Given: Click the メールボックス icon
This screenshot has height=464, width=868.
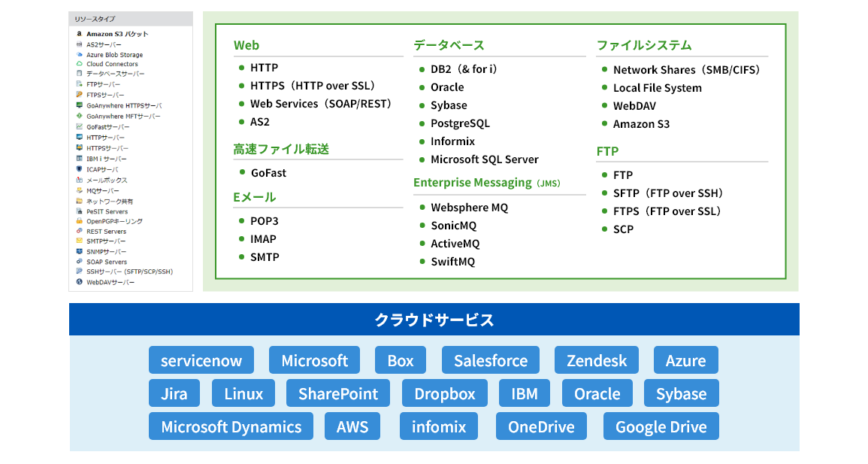Looking at the screenshot, I should pyautogui.click(x=79, y=180).
